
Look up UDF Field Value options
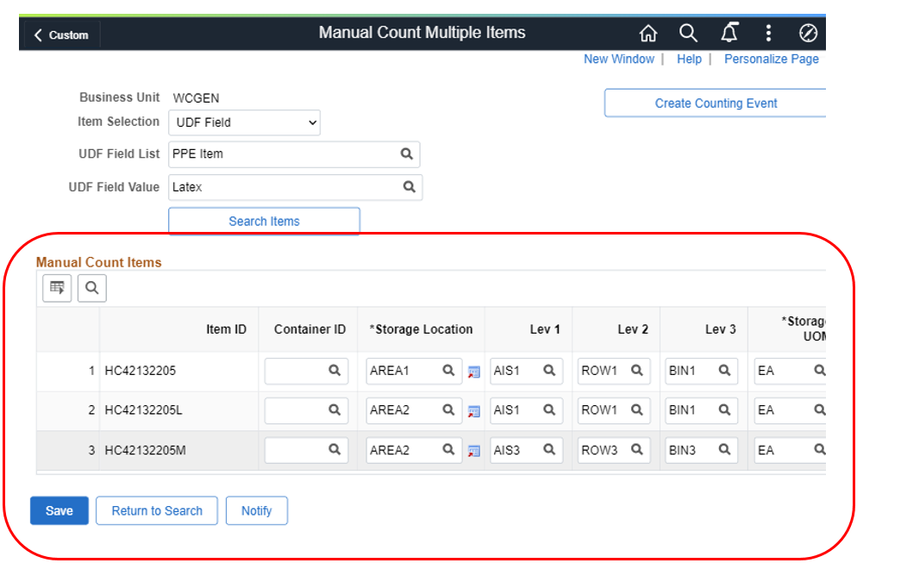410,187
